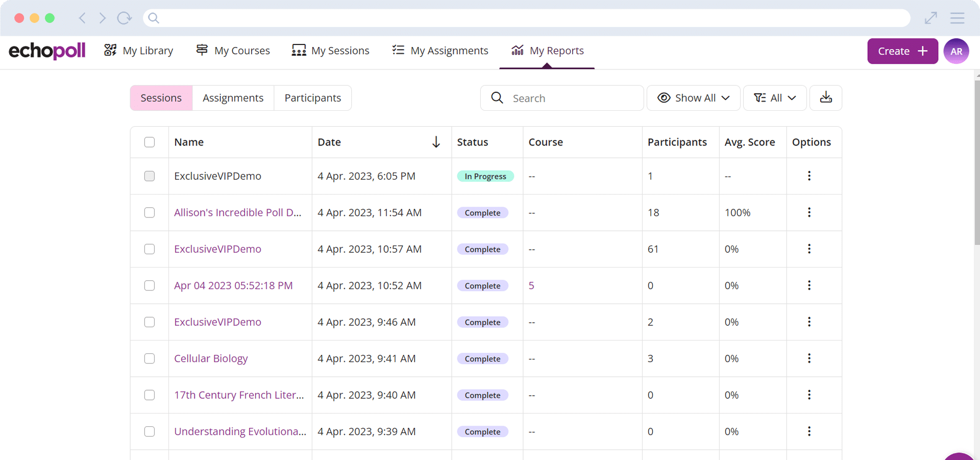This screenshot has width=980, height=460.
Task: Go to My Assignments
Action: [x=440, y=51]
